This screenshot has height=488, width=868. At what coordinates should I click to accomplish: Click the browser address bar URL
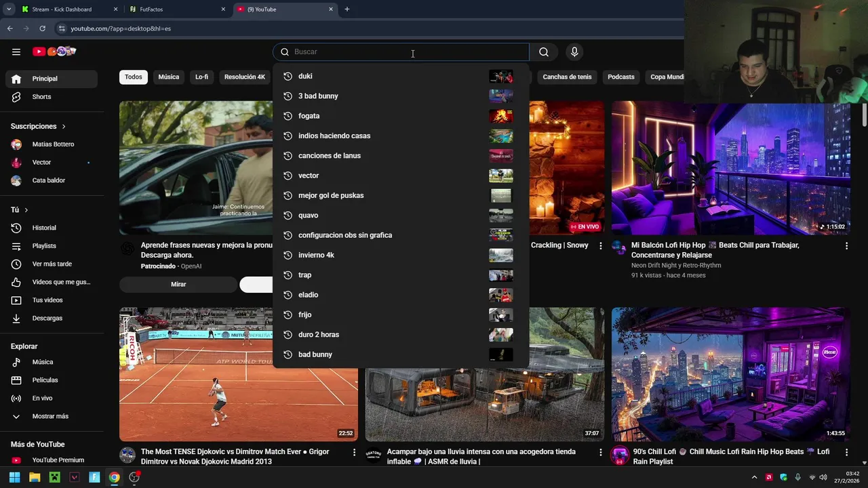pyautogui.click(x=121, y=28)
